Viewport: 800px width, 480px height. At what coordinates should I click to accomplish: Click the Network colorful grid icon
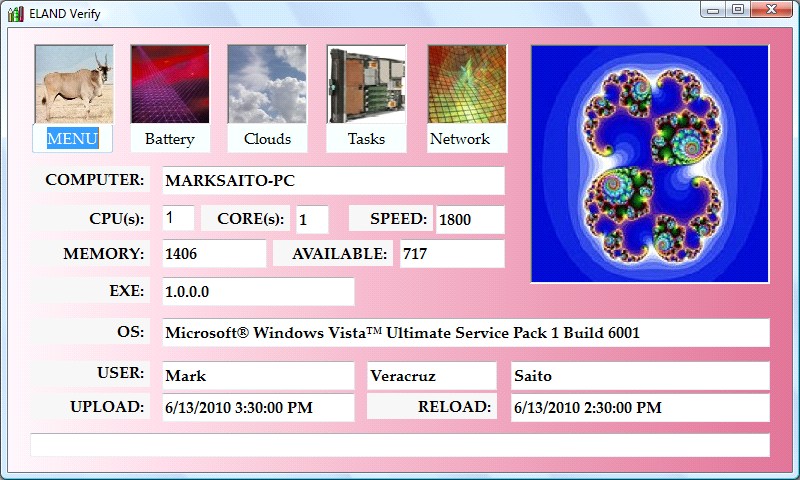(466, 84)
